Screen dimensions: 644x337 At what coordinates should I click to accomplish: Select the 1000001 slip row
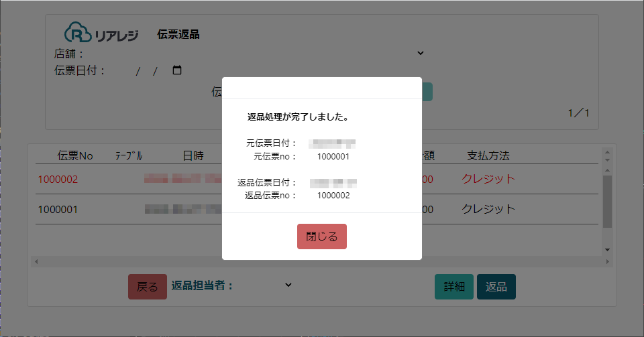click(58, 209)
